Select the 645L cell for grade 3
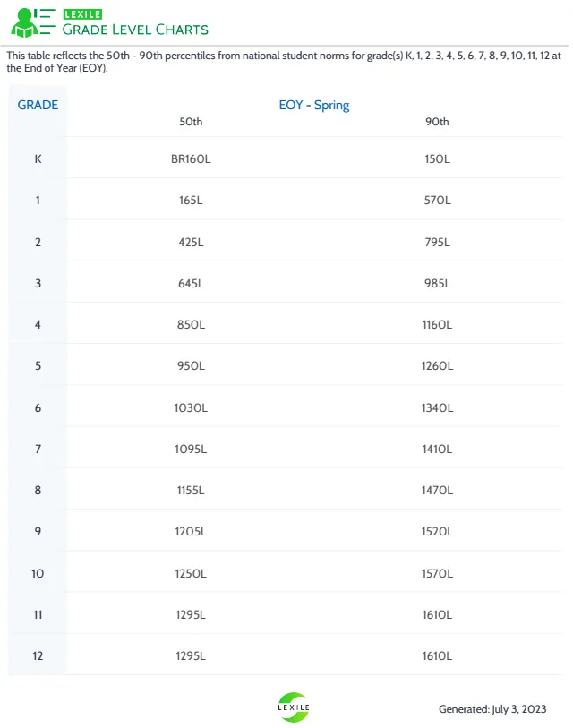Screen dimensions: 573x728 191,284
